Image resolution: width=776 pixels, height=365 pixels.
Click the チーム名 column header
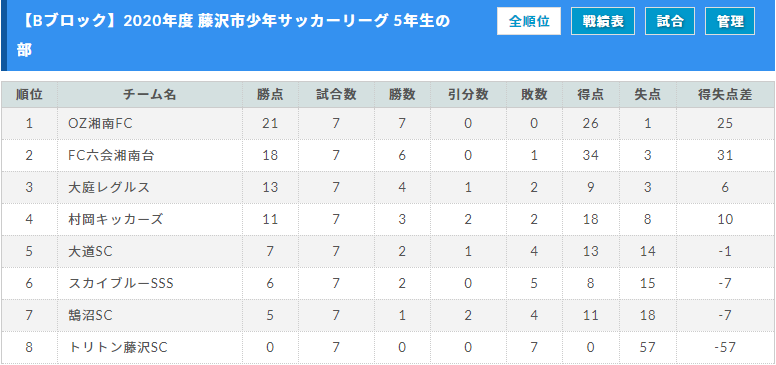150,95
